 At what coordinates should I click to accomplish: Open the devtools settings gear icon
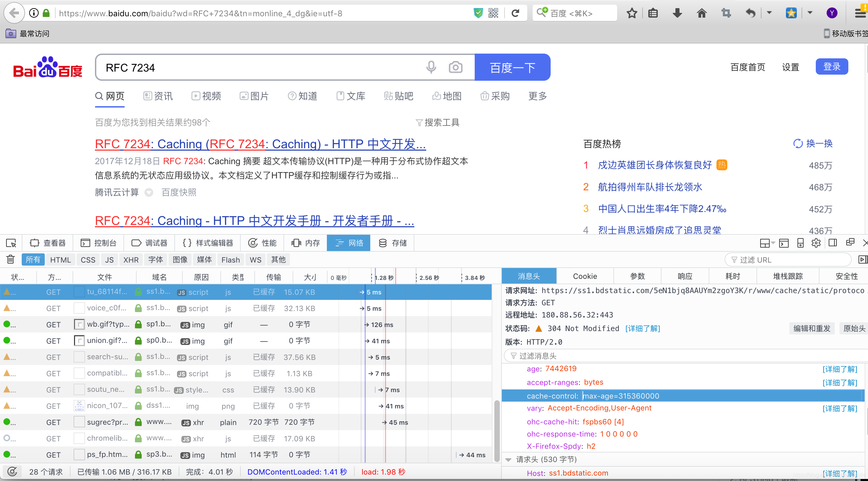pyautogui.click(x=816, y=243)
